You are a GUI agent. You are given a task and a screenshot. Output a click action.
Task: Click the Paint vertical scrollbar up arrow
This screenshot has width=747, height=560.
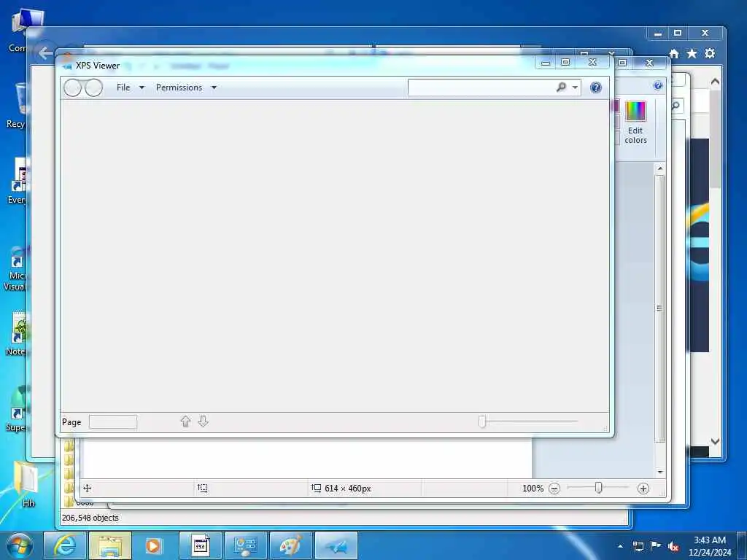(x=659, y=168)
